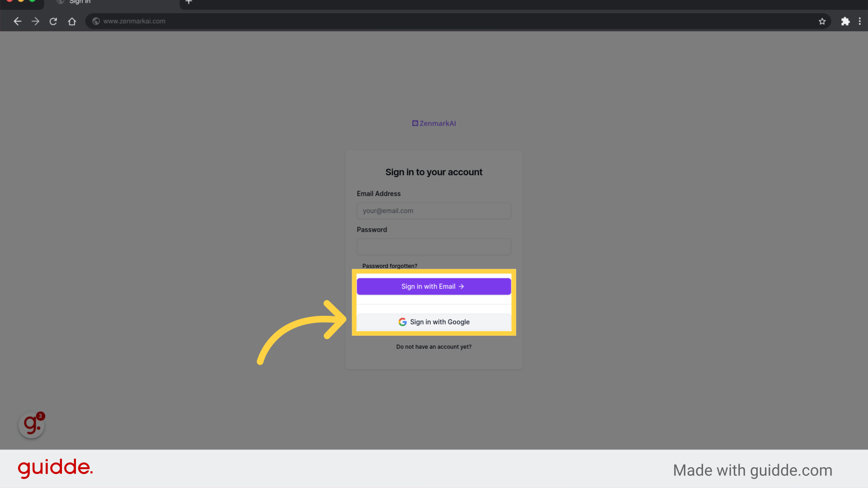Open the browser three-dot menu
The image size is (868, 488).
tap(859, 21)
